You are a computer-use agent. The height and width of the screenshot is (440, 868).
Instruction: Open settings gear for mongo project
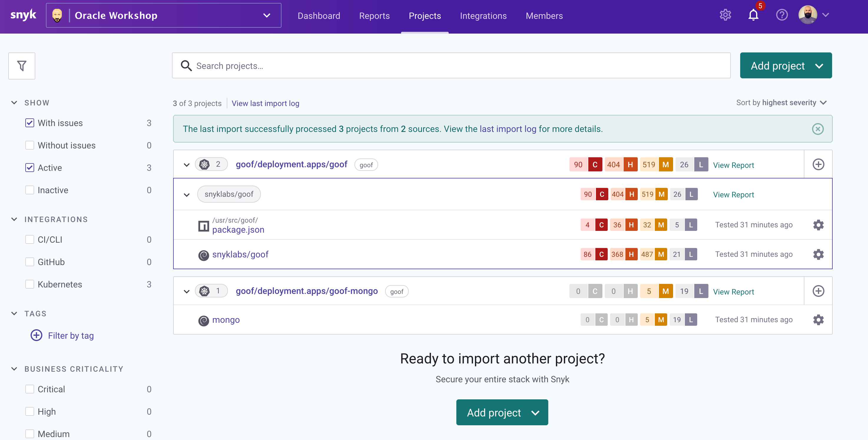[818, 320]
